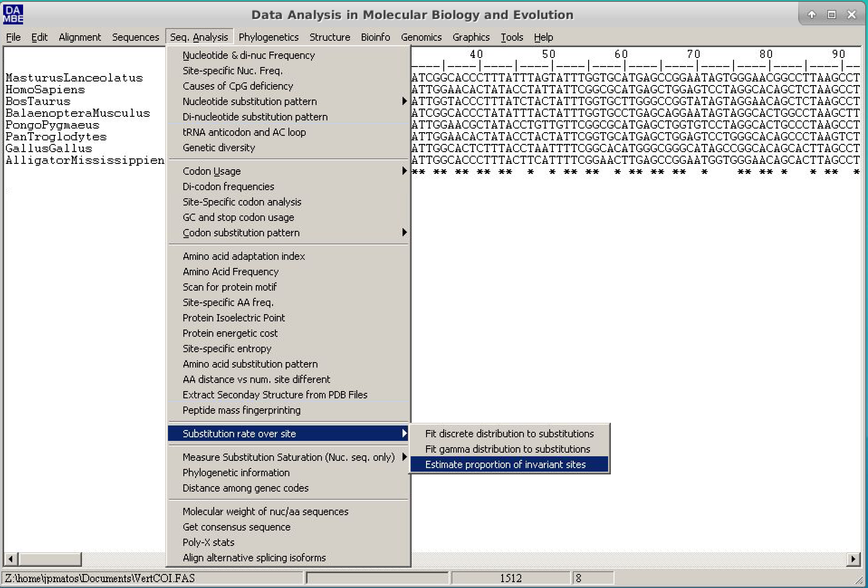Select the GallusGallus sequence name

pos(49,148)
